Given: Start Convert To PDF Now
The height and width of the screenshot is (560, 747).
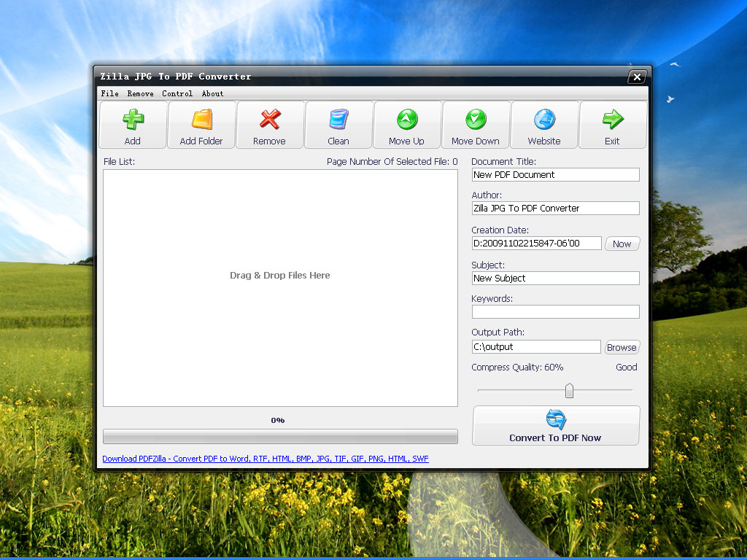Looking at the screenshot, I should point(556,426).
